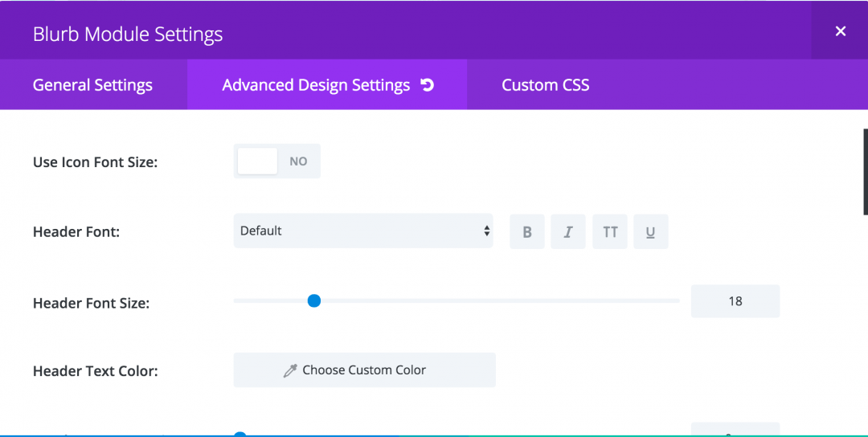This screenshot has width=868, height=437.
Task: Toggle uppercase TT header font style
Action: coord(610,232)
